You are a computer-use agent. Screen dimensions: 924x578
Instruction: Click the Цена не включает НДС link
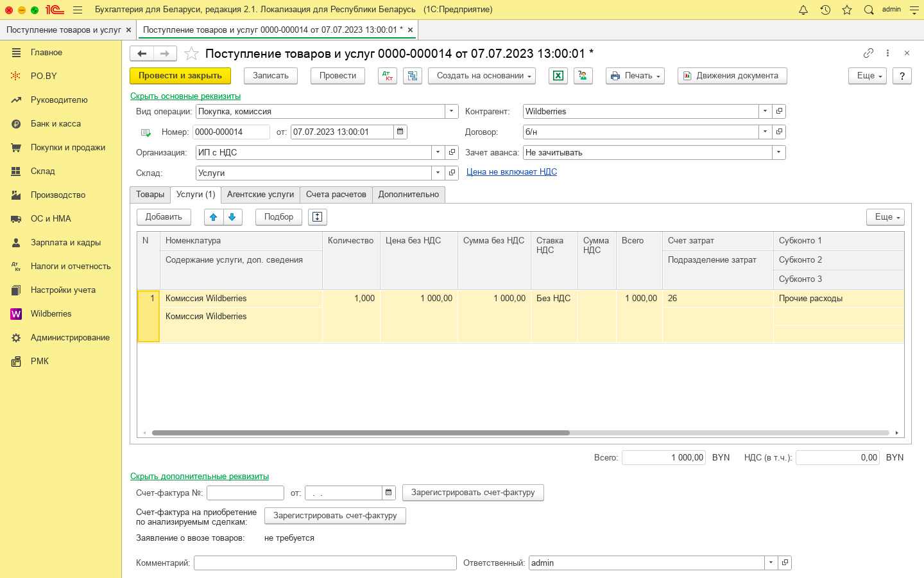[x=511, y=172]
